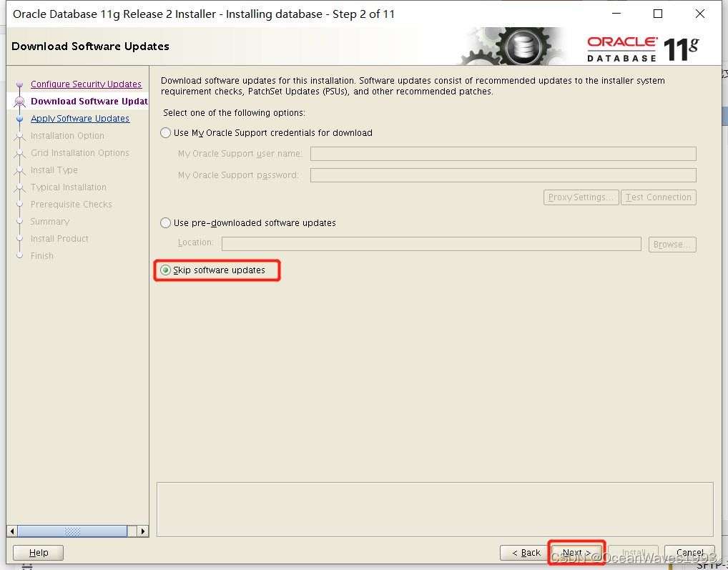Open Proxy Settings dialog
The image size is (728, 570).
click(581, 197)
